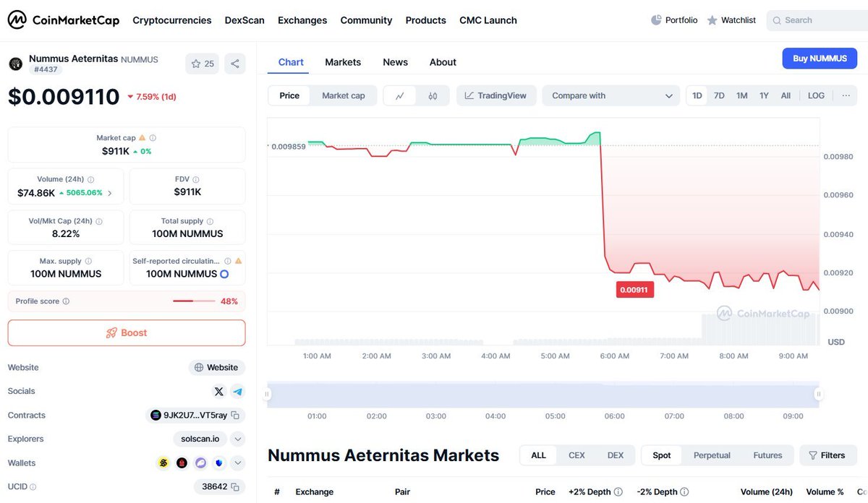The width and height of the screenshot is (868, 503).
Task: Click the Max. supply info icon
Action: pyautogui.click(x=88, y=261)
